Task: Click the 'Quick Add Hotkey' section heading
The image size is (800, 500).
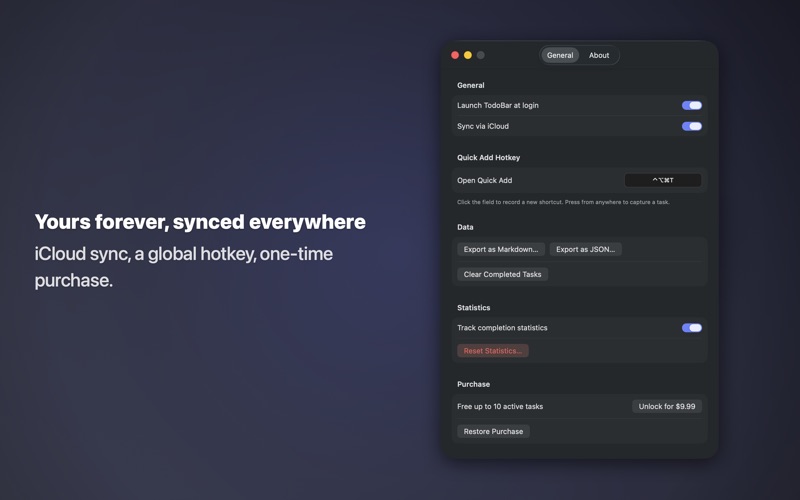Action: pyautogui.click(x=488, y=158)
